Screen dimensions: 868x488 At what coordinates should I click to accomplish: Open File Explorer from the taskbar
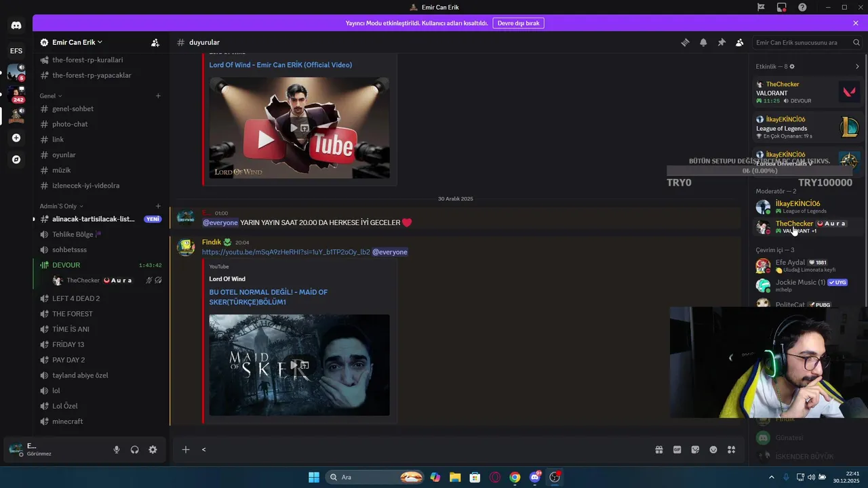point(455,477)
